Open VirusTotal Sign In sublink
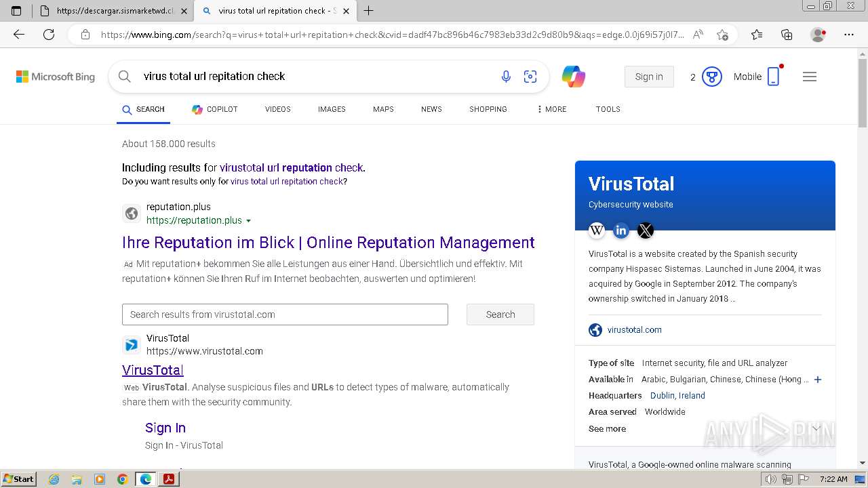Image resolution: width=868 pixels, height=488 pixels. point(165,428)
